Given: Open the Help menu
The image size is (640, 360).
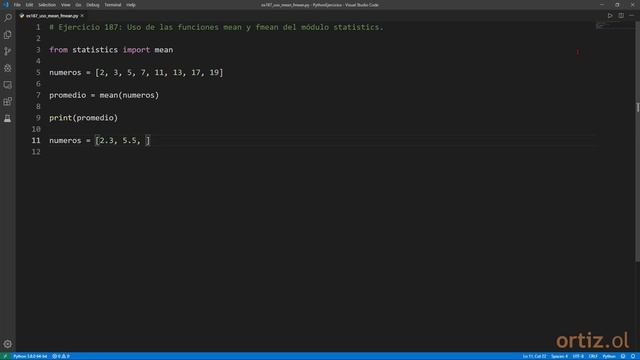Looking at the screenshot, I should pyautogui.click(x=131, y=5).
